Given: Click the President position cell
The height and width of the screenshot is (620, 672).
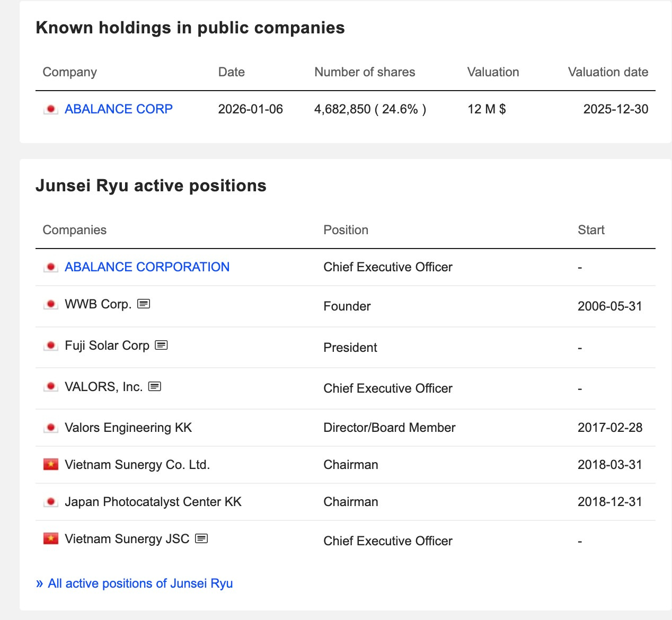Looking at the screenshot, I should (350, 348).
